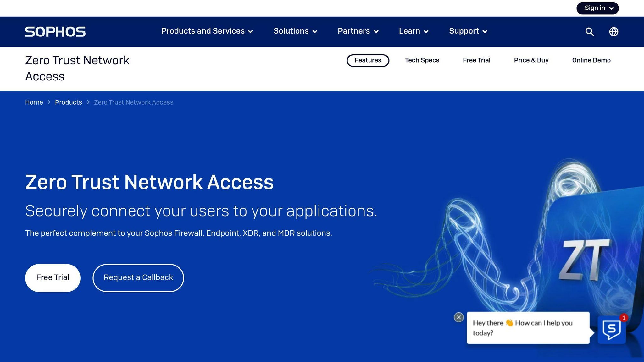
Task: Click the chat greeting message bubble
Action: (528, 328)
